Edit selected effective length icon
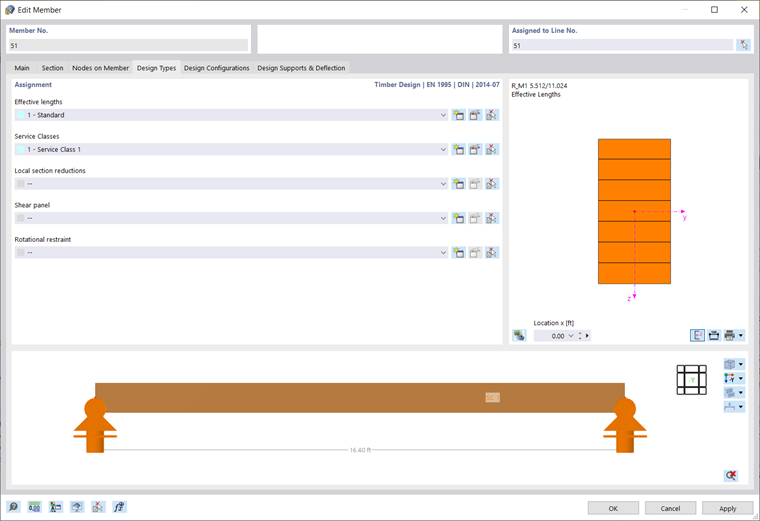Screen dimensions: 760x521 coord(475,115)
